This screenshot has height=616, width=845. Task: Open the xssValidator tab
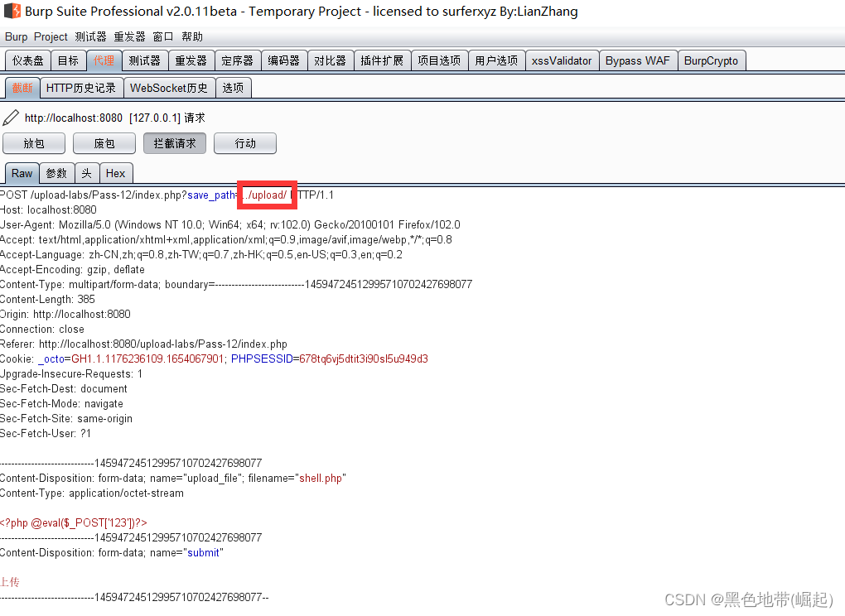click(x=562, y=60)
